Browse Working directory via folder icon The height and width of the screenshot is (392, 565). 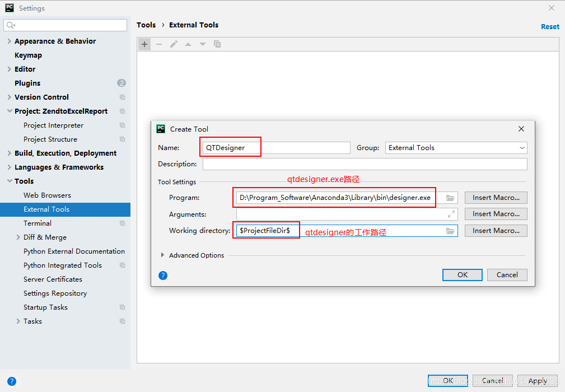point(450,231)
